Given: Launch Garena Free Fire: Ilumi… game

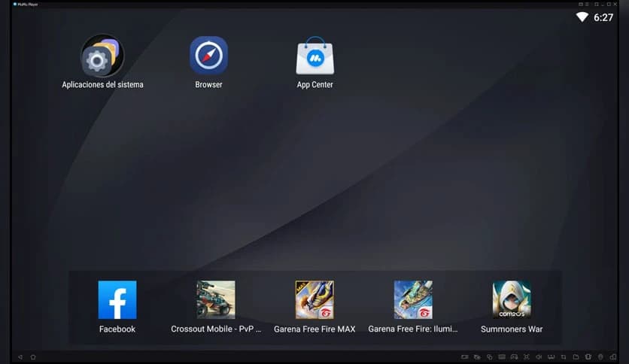Looking at the screenshot, I should coord(413,300).
